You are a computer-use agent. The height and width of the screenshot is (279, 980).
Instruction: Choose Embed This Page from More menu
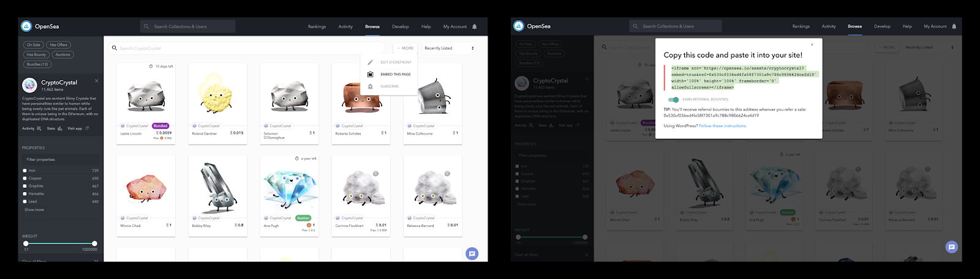click(x=389, y=74)
